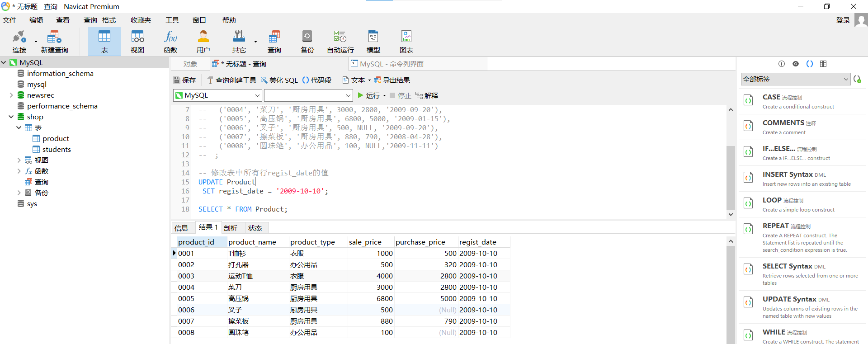
Task: Open the dropdown arrow beside 运行
Action: (384, 96)
